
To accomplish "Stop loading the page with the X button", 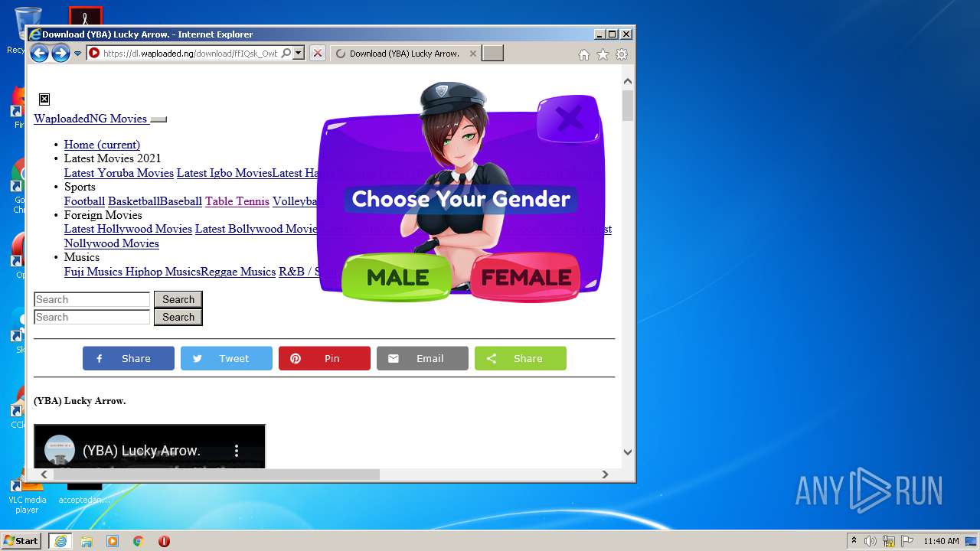I will 318,54.
